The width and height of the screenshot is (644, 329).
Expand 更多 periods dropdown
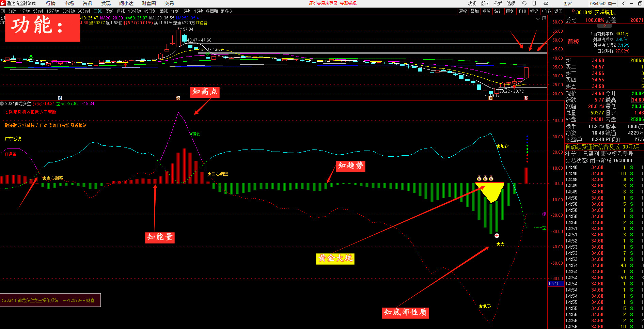(x=226, y=11)
